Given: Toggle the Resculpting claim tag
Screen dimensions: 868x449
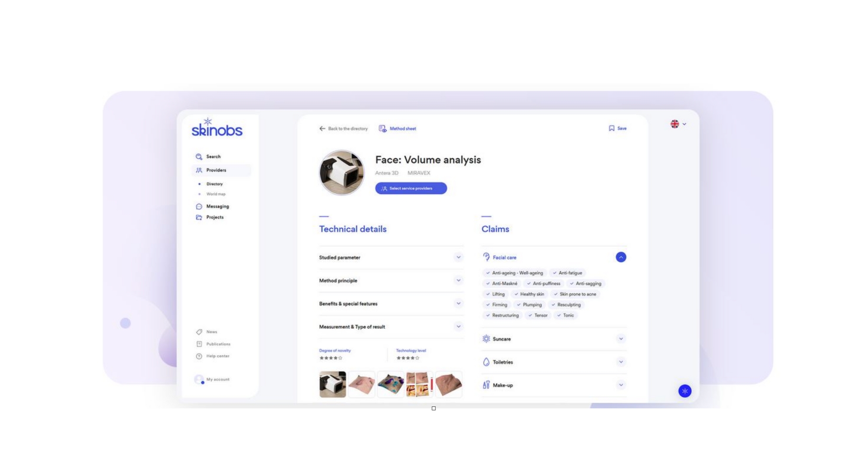Looking at the screenshot, I should click(566, 305).
